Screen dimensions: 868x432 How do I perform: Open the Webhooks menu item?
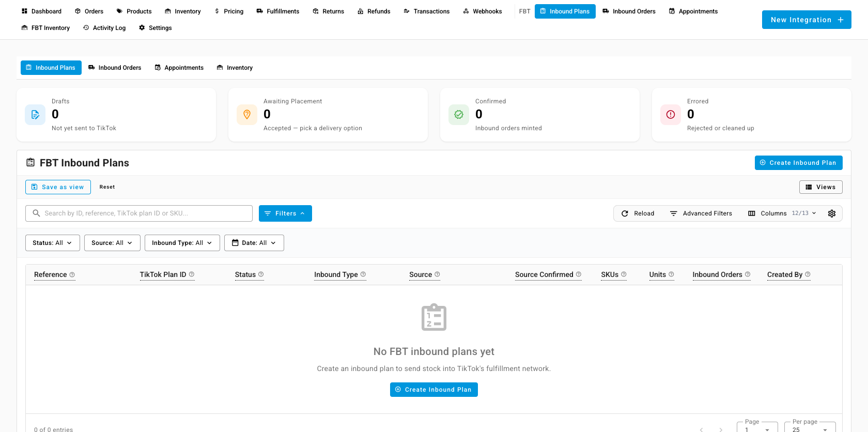pos(483,11)
